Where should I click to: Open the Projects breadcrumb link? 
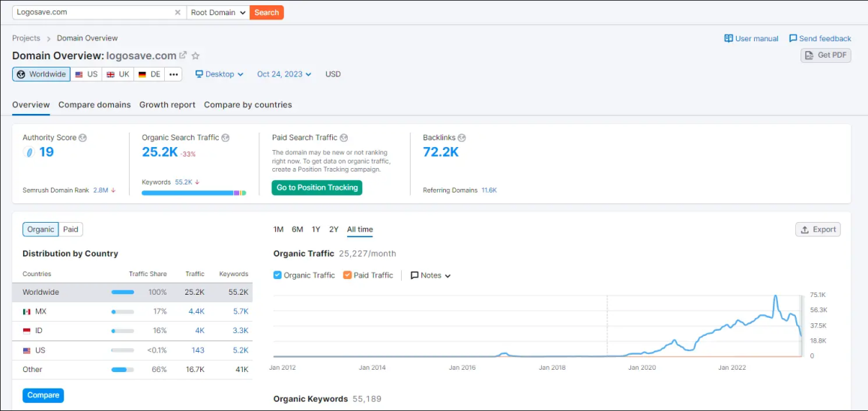coord(26,38)
